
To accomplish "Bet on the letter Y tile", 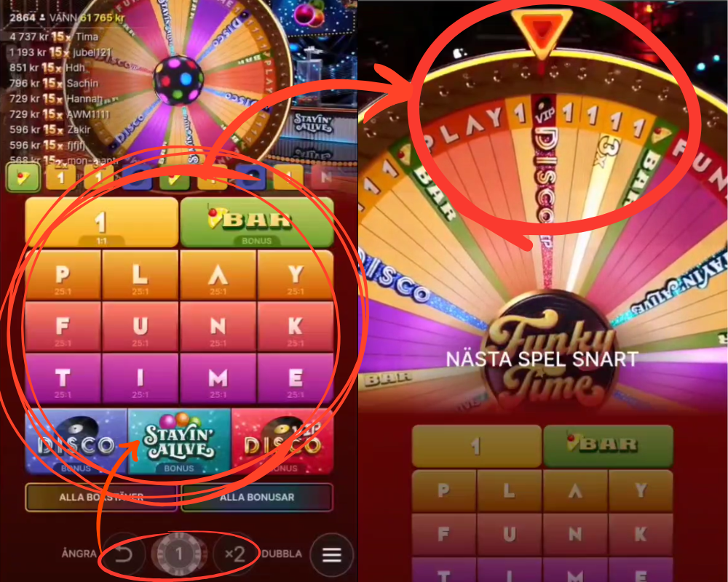I will point(296,275).
